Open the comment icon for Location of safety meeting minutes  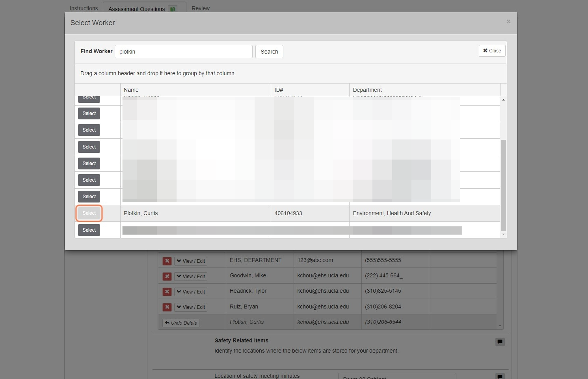coord(500,376)
